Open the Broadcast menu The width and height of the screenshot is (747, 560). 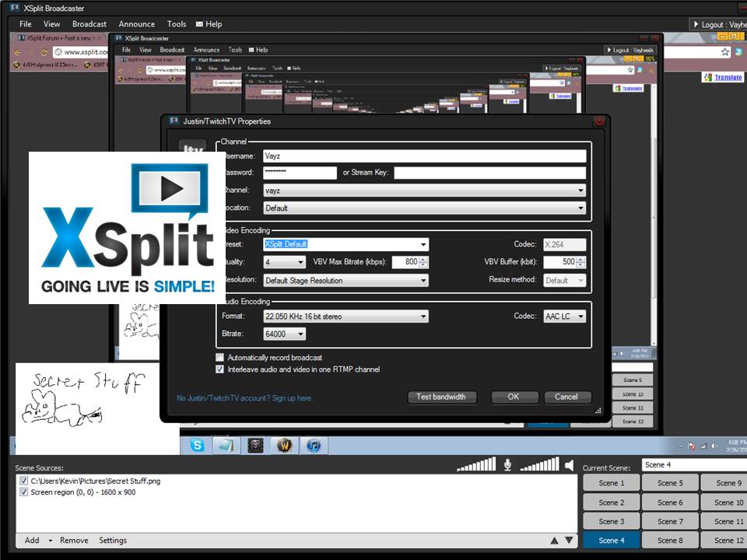click(89, 24)
